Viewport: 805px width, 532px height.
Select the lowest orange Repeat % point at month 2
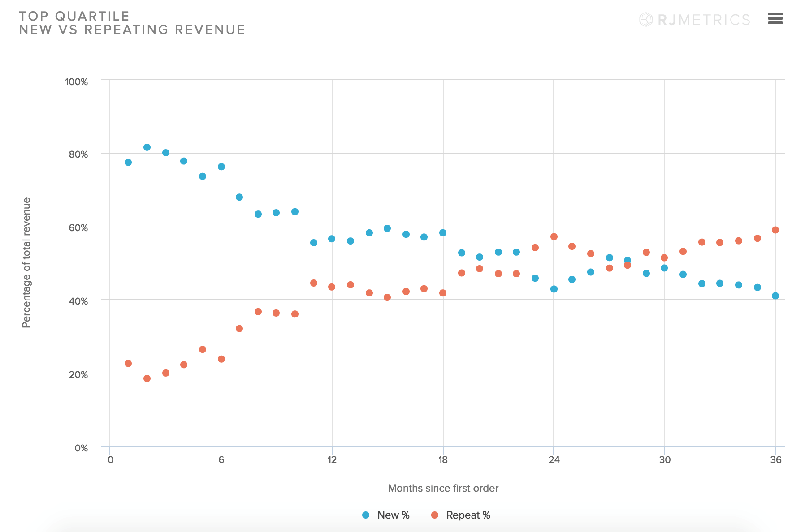[147, 378]
